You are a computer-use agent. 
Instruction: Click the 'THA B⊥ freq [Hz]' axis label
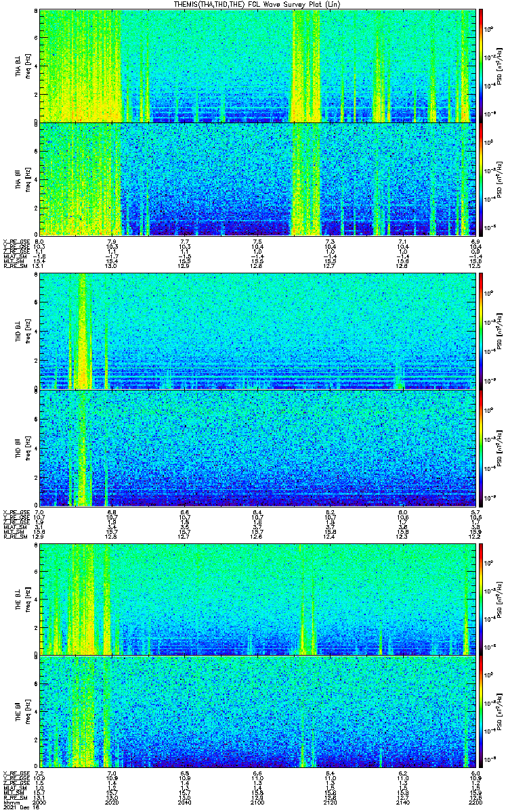point(22,66)
